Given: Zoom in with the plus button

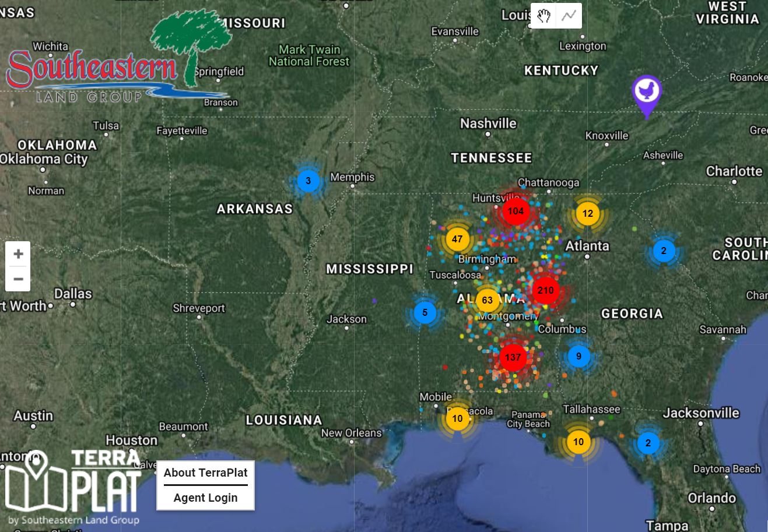Looking at the screenshot, I should tap(18, 254).
